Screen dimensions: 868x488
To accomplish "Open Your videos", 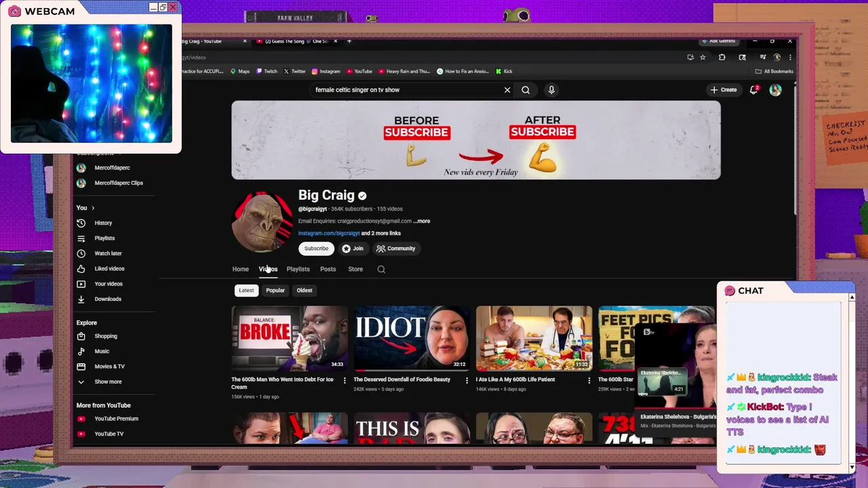I will point(108,284).
